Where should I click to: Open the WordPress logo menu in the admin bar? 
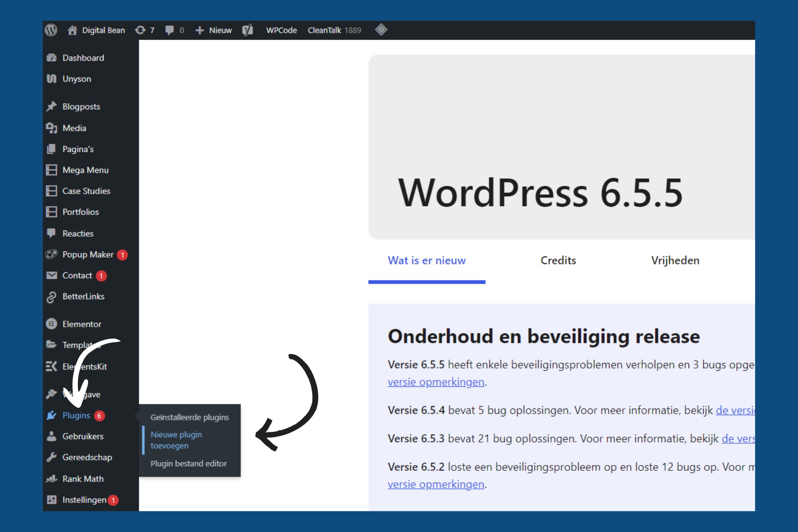point(51,30)
